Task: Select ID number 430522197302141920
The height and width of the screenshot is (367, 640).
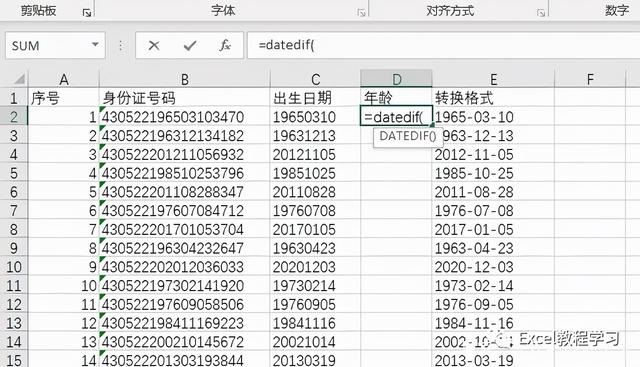Action: (184, 286)
